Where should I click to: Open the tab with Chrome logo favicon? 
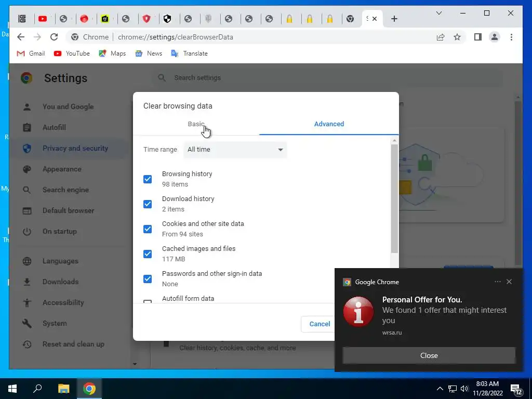pyautogui.click(x=350, y=19)
